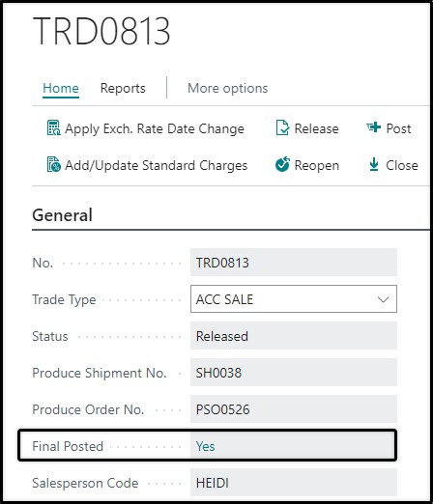
Task: Click the Salesperson Code field HEIDI
Action: click(x=294, y=483)
